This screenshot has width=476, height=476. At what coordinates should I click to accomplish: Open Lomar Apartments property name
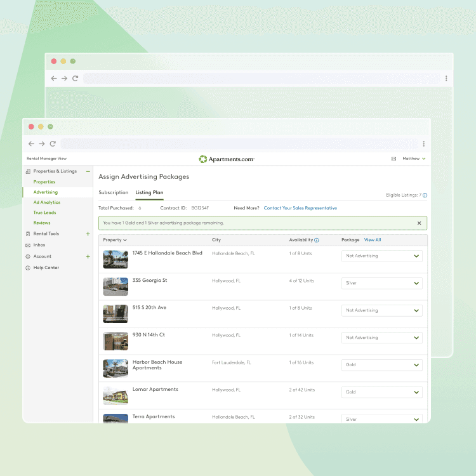click(155, 389)
